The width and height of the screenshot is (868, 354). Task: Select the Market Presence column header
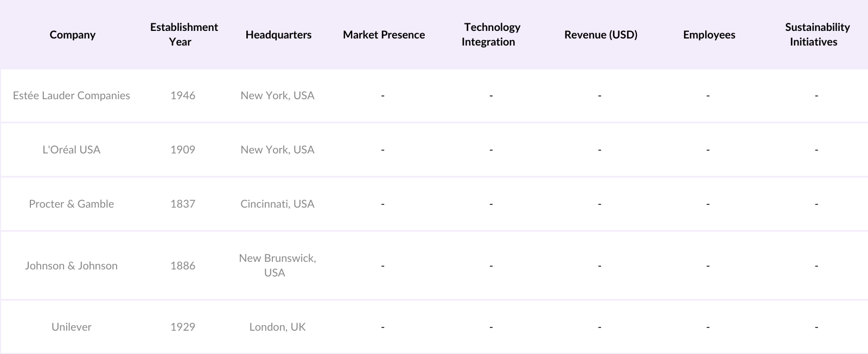pos(384,35)
